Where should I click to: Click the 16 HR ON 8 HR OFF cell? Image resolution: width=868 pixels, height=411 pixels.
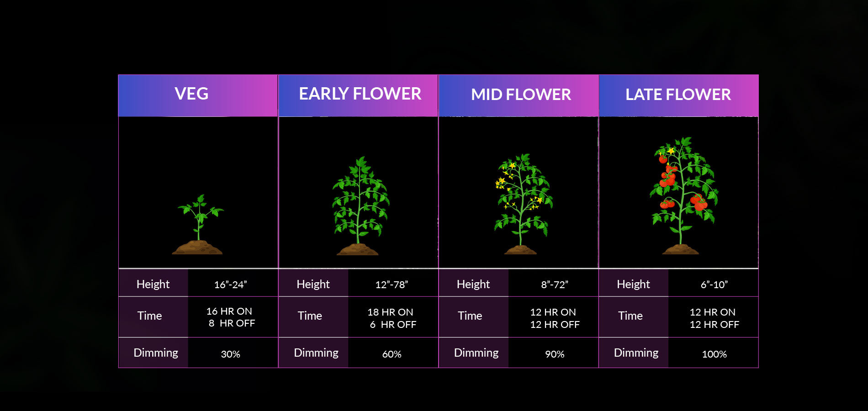(231, 317)
